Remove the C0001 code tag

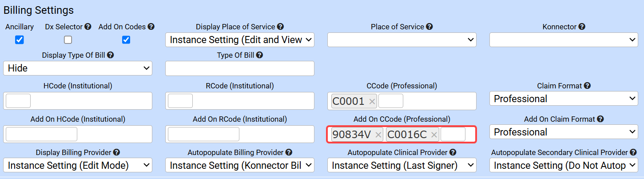[x=372, y=102]
